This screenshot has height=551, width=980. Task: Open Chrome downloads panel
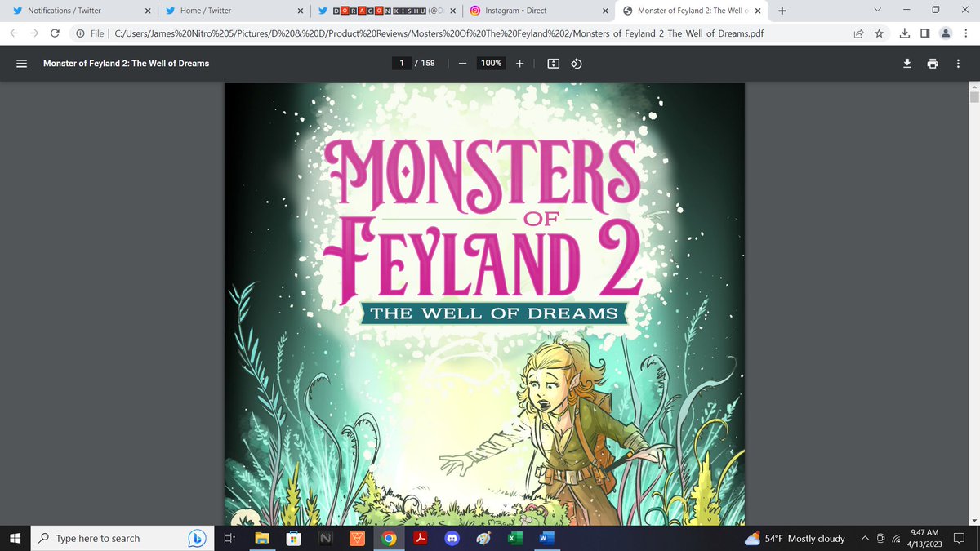click(x=905, y=33)
